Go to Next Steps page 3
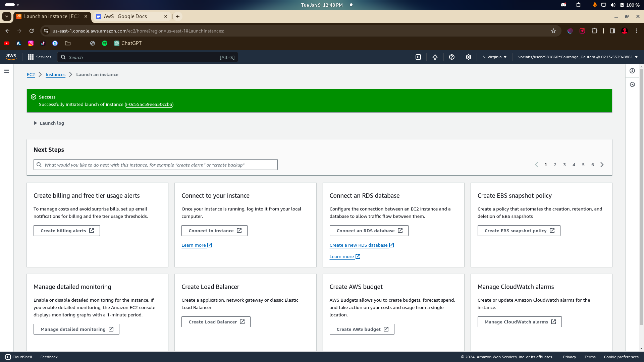Screen dimensions: 644x362 pyautogui.click(x=565, y=165)
